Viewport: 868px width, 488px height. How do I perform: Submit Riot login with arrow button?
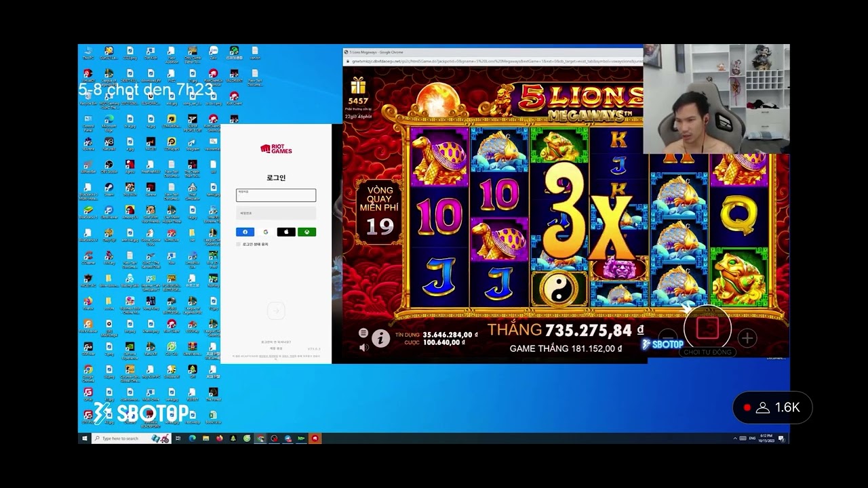(276, 311)
